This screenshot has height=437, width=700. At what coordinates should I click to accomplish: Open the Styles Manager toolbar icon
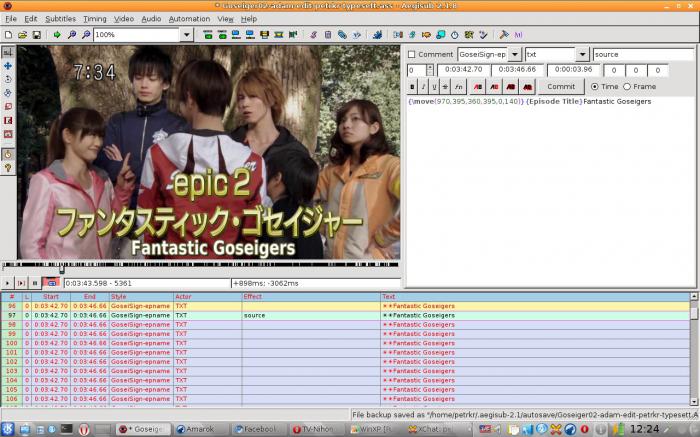pyautogui.click(x=313, y=35)
